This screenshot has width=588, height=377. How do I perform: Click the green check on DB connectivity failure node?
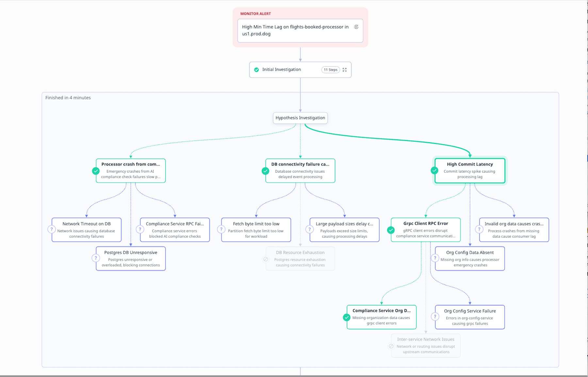coord(265,171)
